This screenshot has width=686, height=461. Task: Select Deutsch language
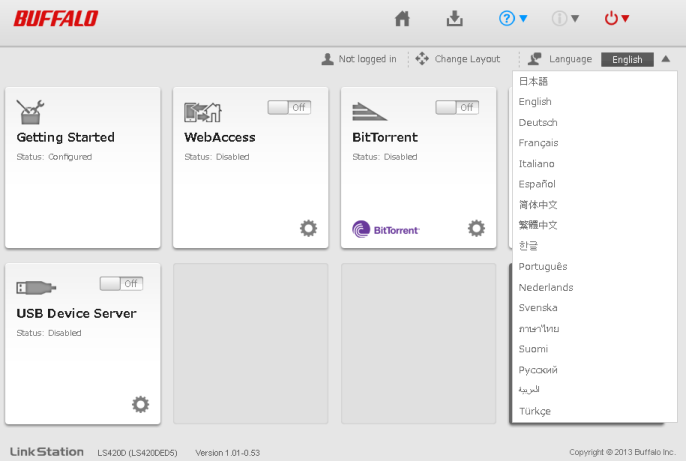pyautogui.click(x=594, y=122)
